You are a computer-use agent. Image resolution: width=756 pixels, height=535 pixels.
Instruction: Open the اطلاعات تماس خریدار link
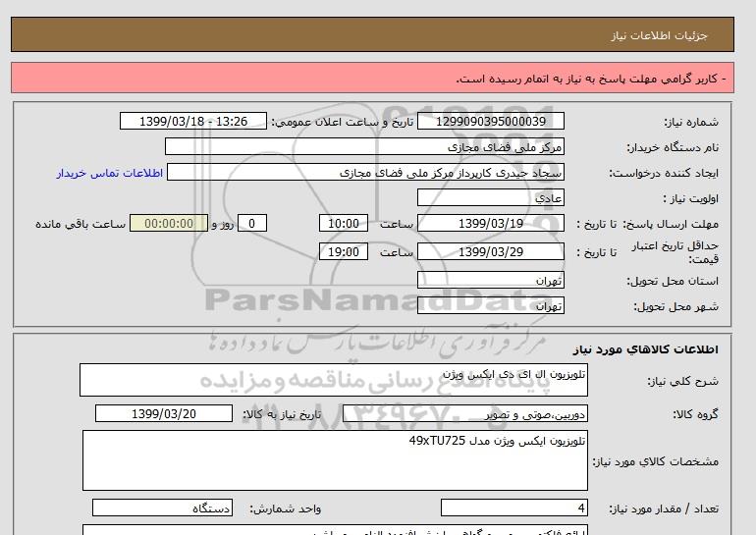(109, 173)
